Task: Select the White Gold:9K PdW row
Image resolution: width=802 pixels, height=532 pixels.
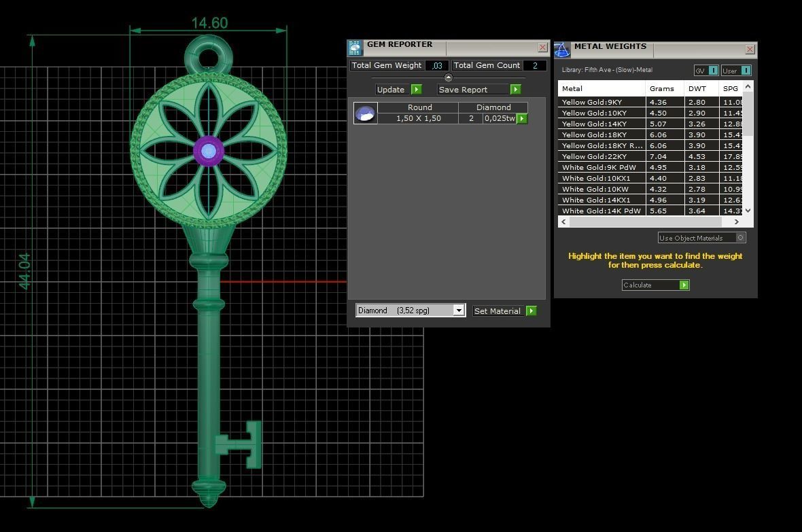Action: tap(650, 167)
